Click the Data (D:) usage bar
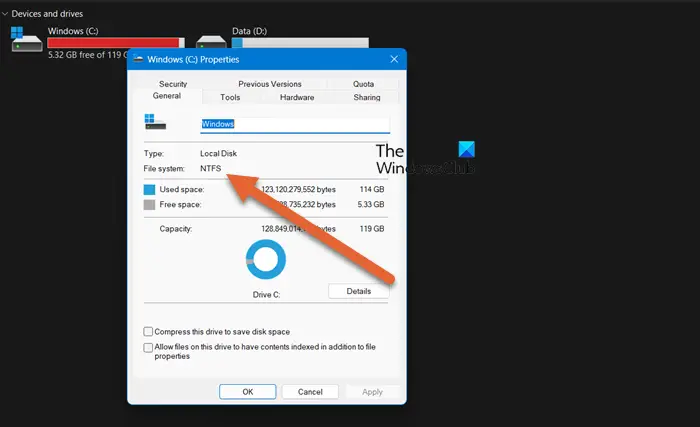 coord(300,43)
